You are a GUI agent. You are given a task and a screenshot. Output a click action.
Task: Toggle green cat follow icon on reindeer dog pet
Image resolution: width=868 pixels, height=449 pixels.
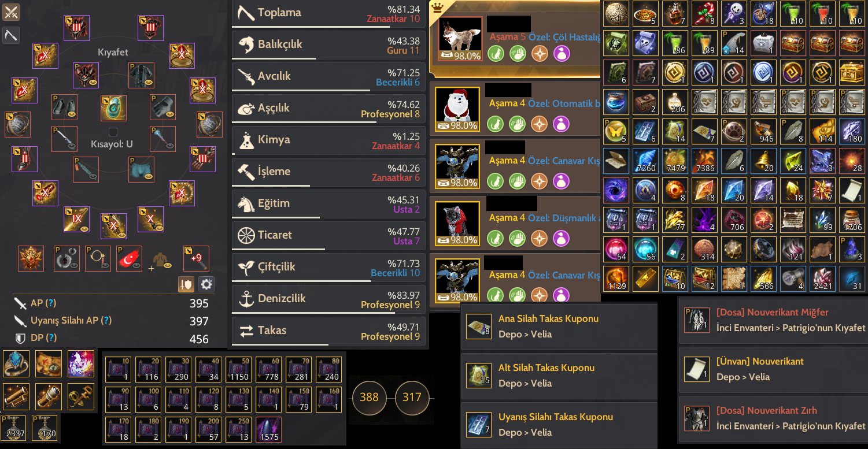click(x=495, y=54)
